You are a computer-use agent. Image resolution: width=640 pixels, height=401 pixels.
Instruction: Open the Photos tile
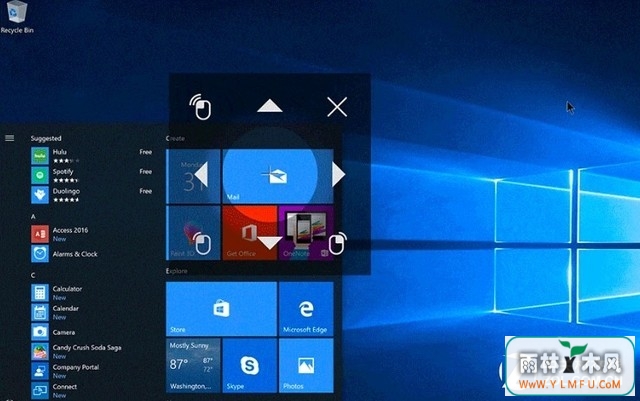306,365
